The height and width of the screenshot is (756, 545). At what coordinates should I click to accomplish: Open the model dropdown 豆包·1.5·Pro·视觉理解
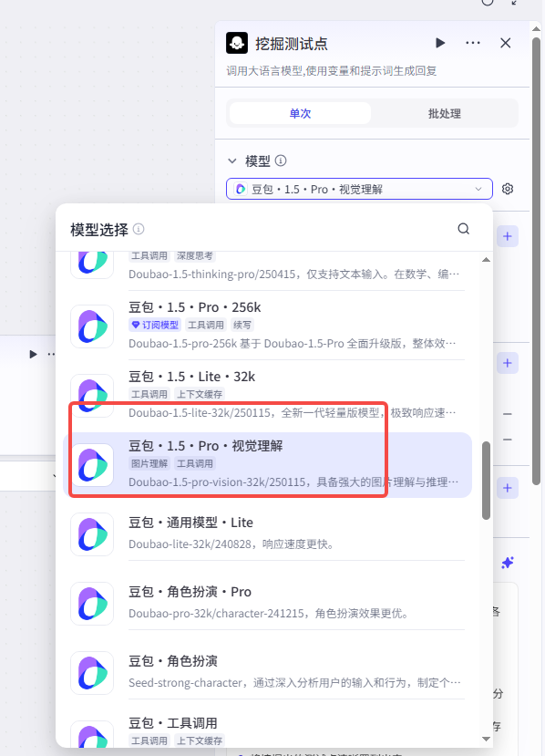[359, 189]
